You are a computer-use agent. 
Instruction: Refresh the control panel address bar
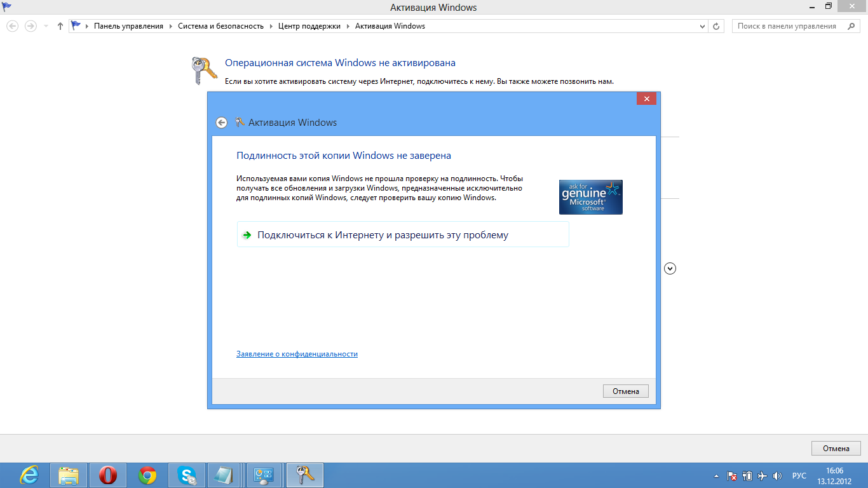[x=717, y=26]
